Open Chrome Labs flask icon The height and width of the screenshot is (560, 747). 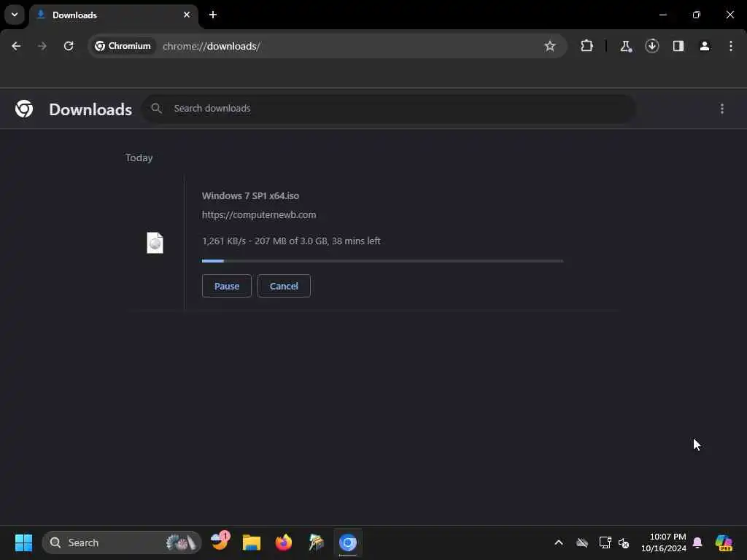(x=625, y=46)
